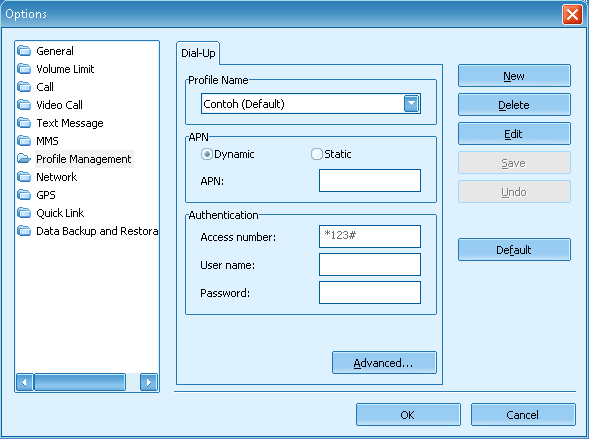Click the Save button

tap(514, 163)
